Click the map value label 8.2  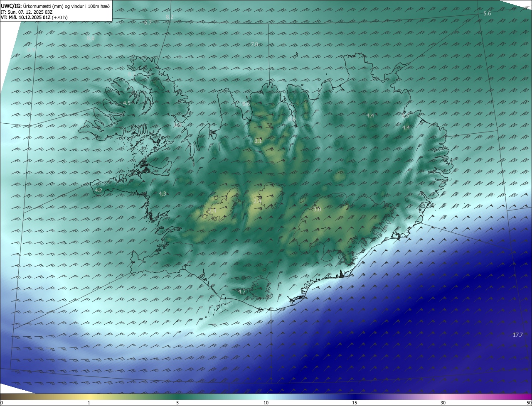(170, 17)
